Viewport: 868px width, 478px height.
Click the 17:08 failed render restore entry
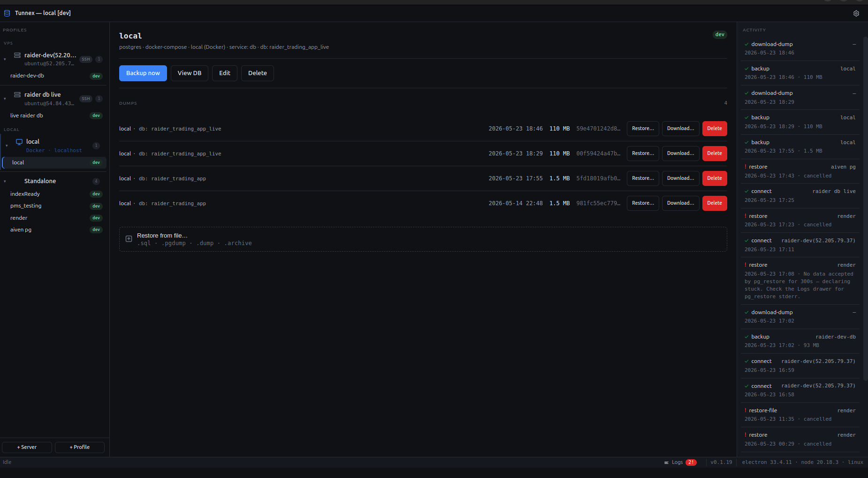800,281
